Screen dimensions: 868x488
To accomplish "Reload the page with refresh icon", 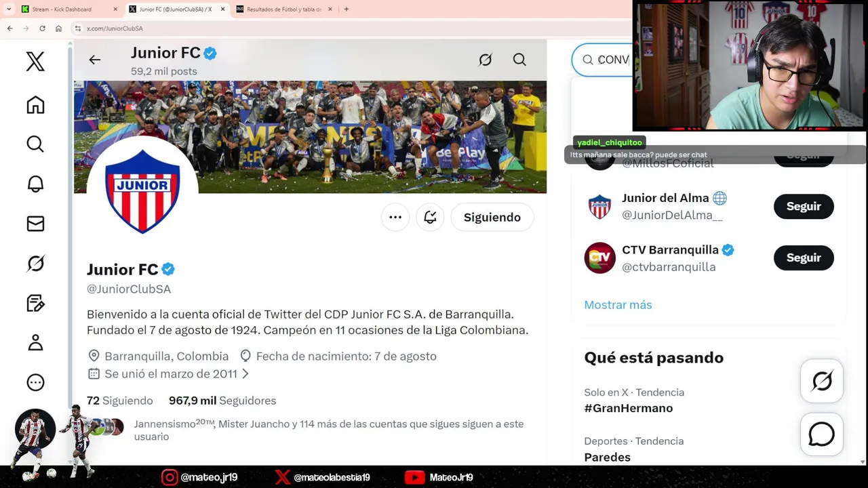I will [x=42, y=28].
